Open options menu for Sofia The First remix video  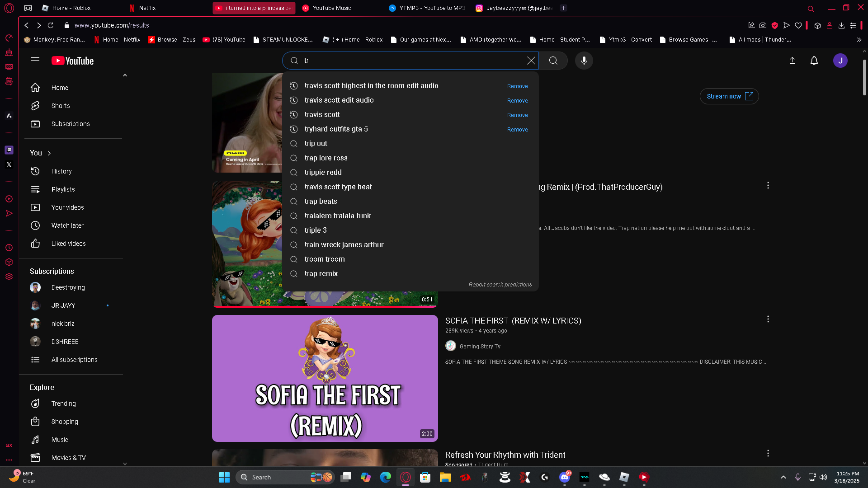(768, 319)
